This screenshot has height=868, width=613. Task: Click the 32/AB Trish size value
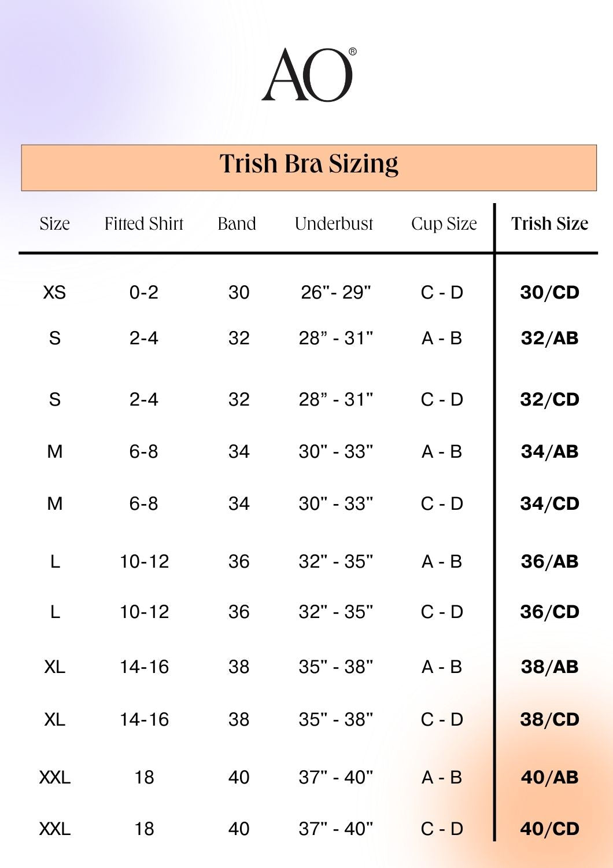coord(549,338)
